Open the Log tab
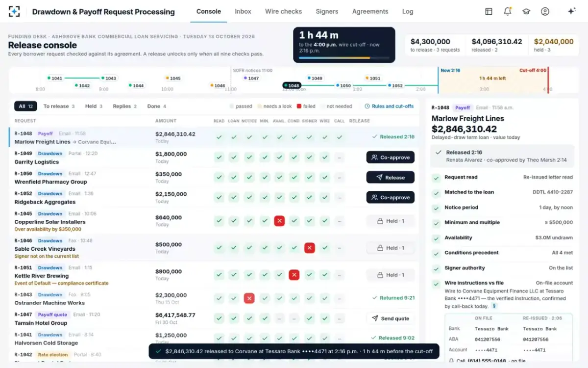Screen dimensions: 588x368 [x=408, y=11]
